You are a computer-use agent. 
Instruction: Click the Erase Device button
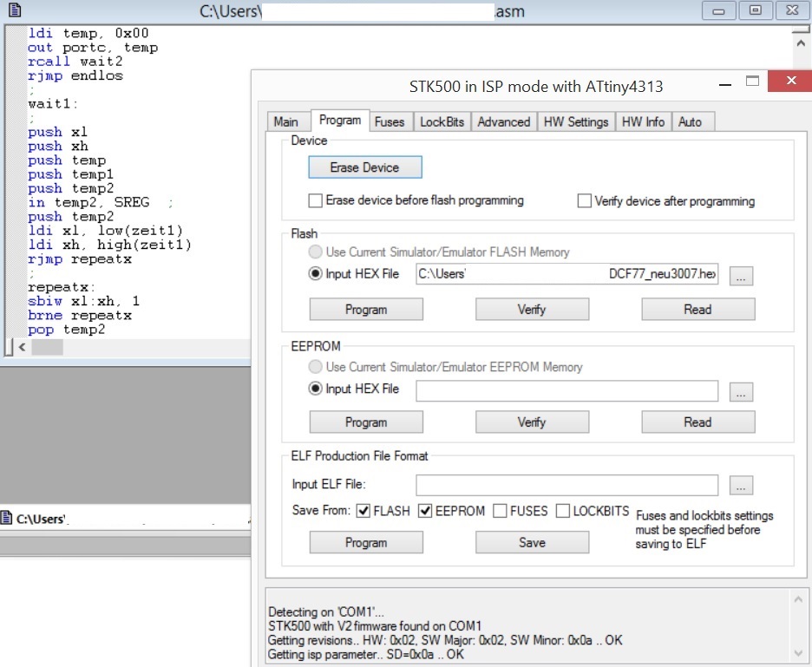click(x=364, y=167)
